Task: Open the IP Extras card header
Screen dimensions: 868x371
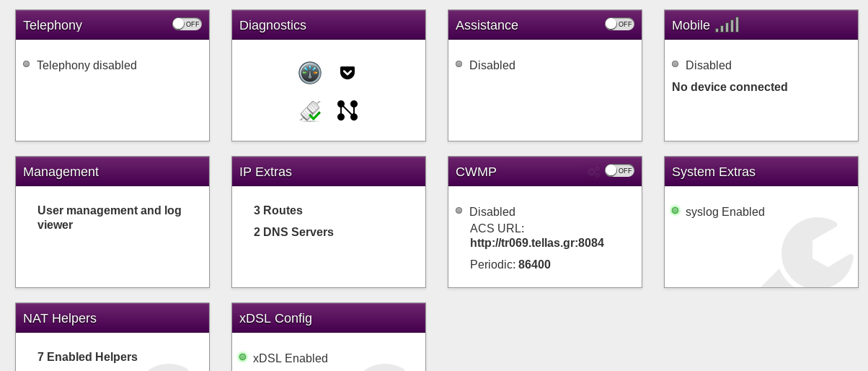Action: point(329,172)
